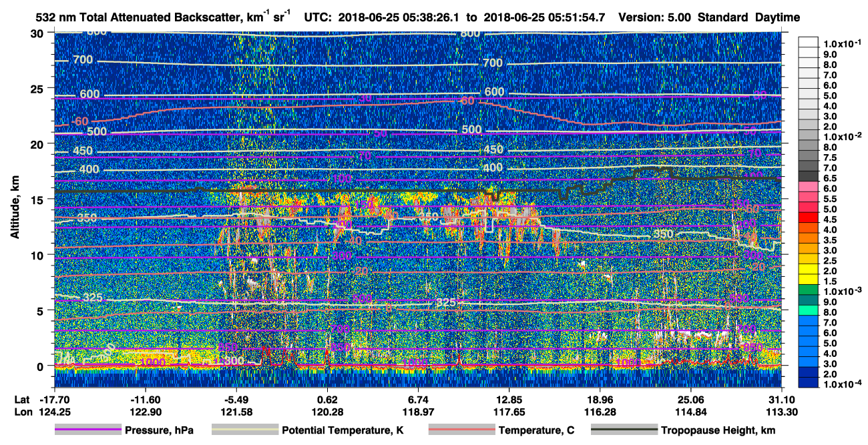Click the 'Version: 5.00' label
This screenshot has height=445, width=868.
click(x=654, y=17)
